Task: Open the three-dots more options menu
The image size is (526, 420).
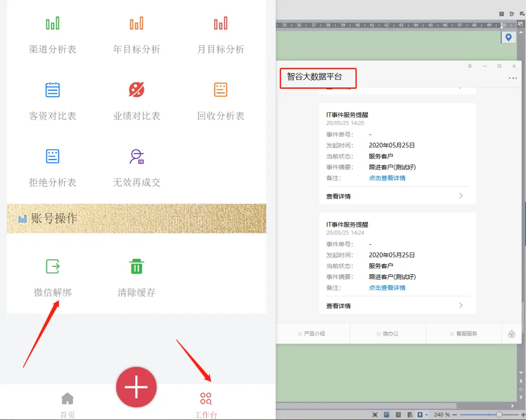Action: (513, 78)
